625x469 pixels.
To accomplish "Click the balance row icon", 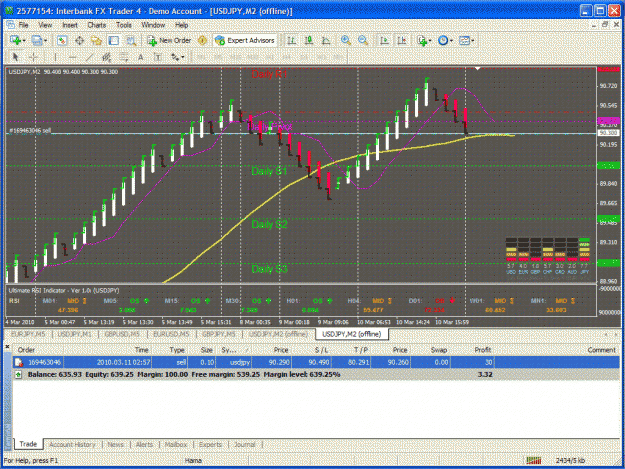I will pyautogui.click(x=18, y=375).
